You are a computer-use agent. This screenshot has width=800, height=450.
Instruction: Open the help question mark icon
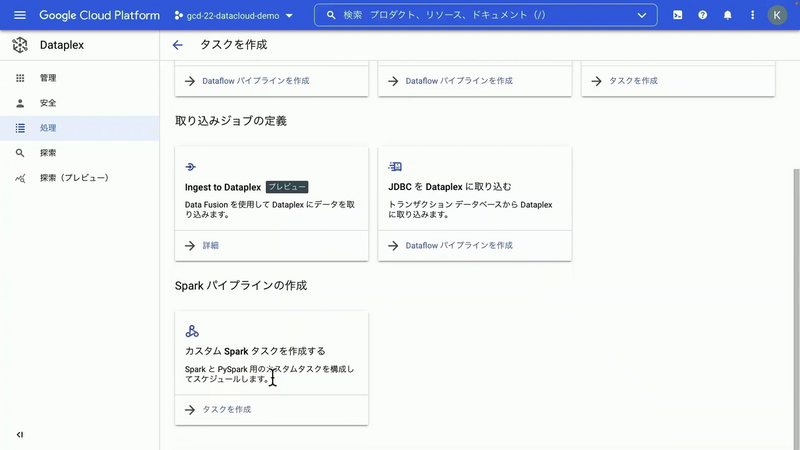[x=703, y=15]
